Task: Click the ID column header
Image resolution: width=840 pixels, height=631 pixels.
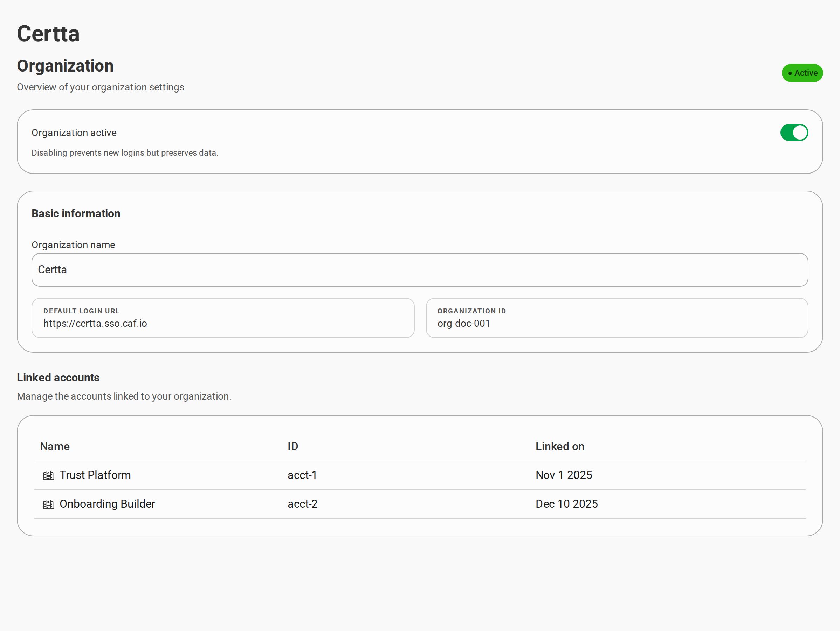Action: click(x=293, y=446)
